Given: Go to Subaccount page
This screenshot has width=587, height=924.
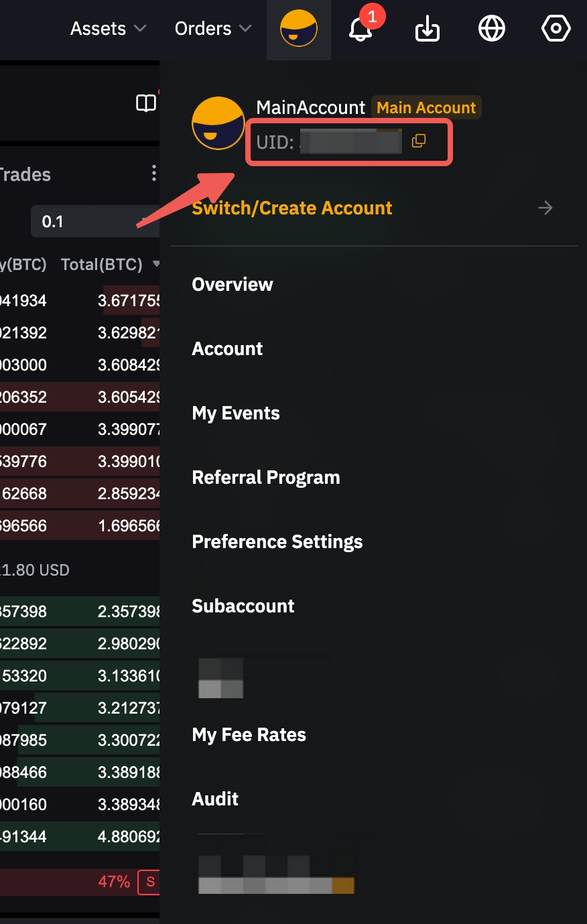Looking at the screenshot, I should coord(243,606).
